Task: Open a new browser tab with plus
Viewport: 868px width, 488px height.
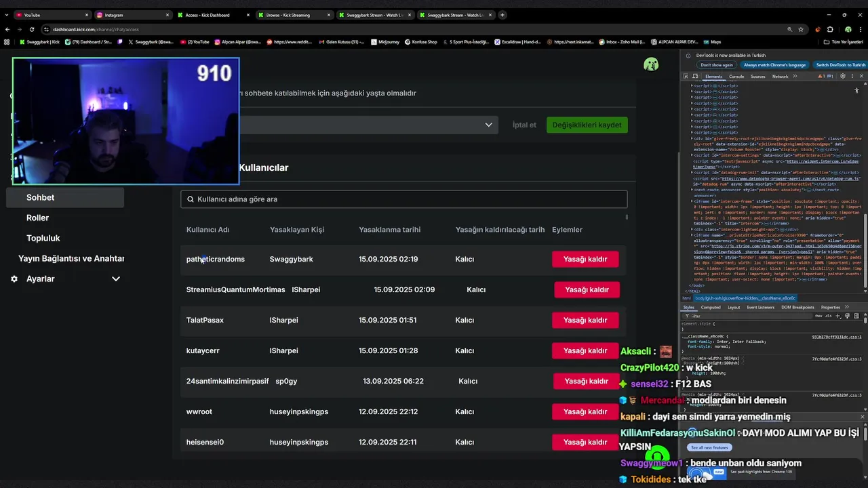Action: (x=502, y=14)
